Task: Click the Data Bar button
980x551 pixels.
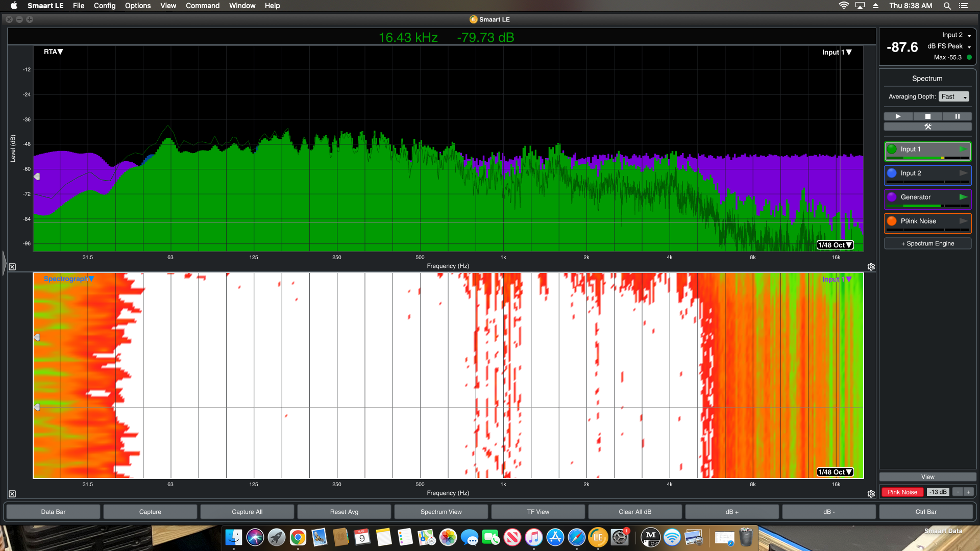Action: [53, 512]
